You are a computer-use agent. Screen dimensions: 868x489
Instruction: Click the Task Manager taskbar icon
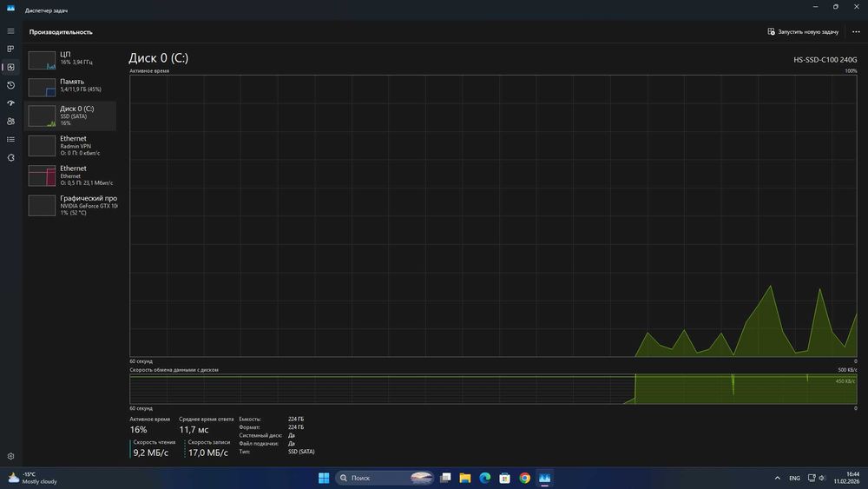pyautogui.click(x=545, y=478)
